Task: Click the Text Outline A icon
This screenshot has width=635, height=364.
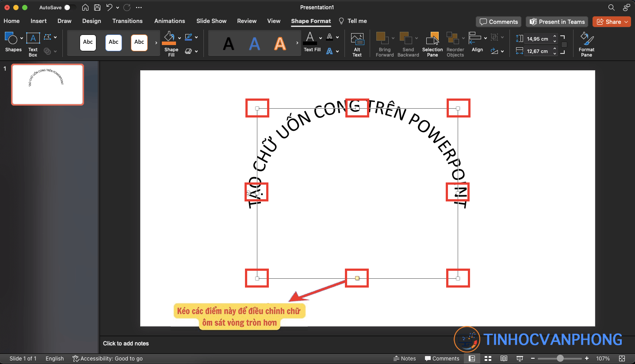Action: point(329,37)
